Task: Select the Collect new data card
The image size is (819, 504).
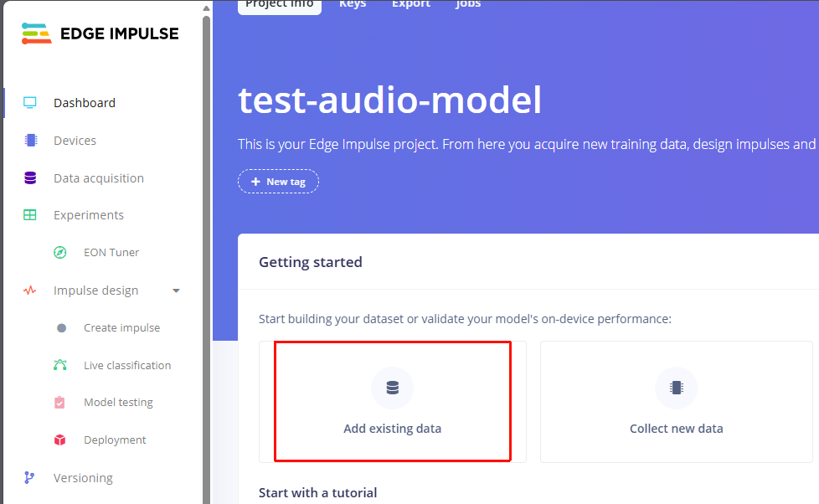Action: [676, 402]
